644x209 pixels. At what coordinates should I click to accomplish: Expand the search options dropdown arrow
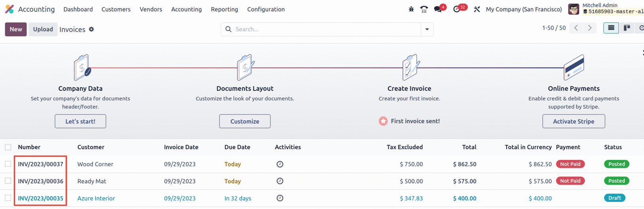tap(427, 29)
